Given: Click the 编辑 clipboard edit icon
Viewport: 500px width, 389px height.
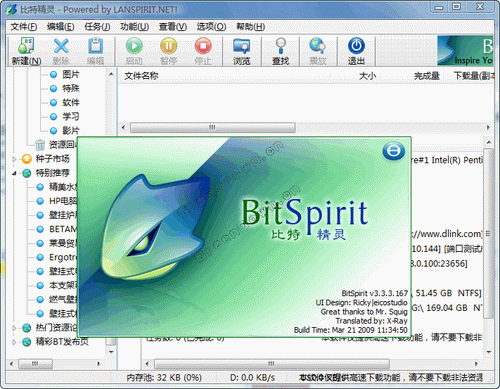Looking at the screenshot, I should [95, 46].
